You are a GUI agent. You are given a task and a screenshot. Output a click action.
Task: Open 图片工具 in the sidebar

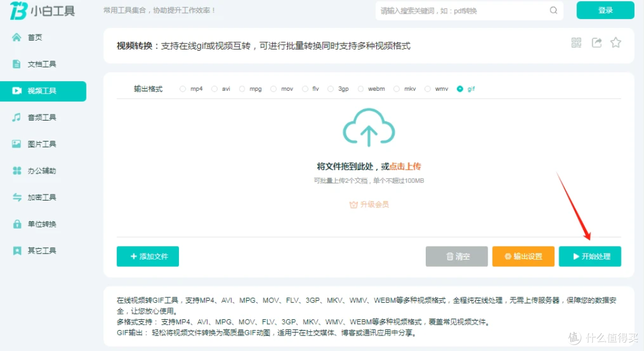42,144
